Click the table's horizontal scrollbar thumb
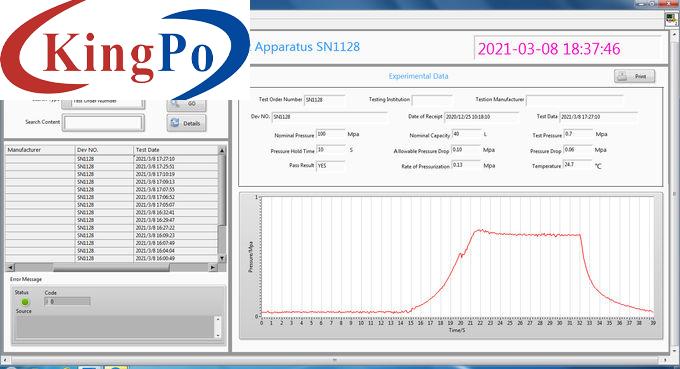The width and height of the screenshot is (680, 369). tap(111, 268)
